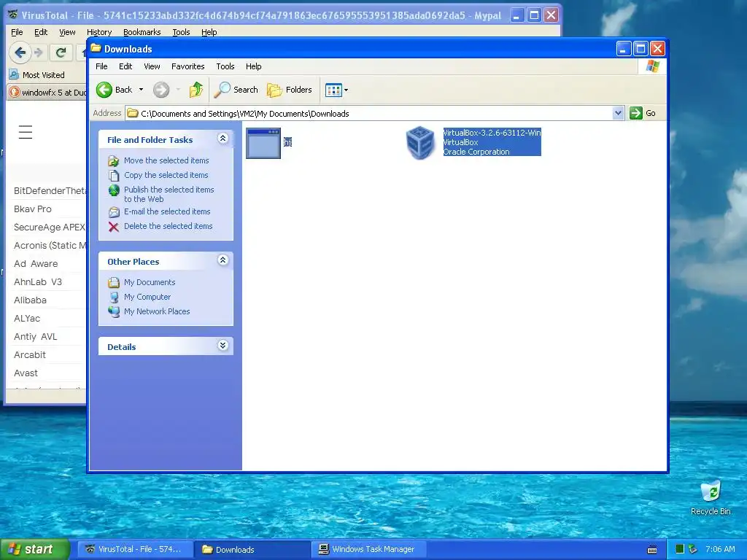Open Favorites menu
The image size is (747, 560).
tap(187, 66)
